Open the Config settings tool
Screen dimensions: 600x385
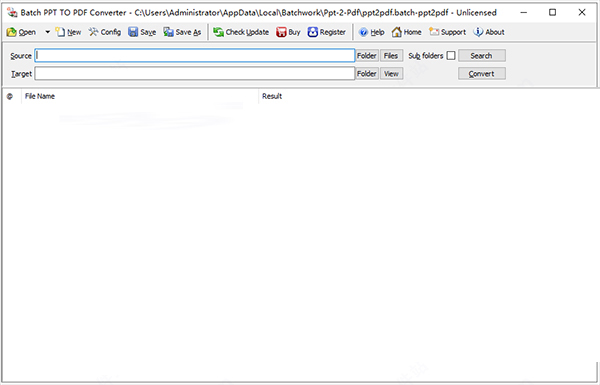[x=104, y=32]
